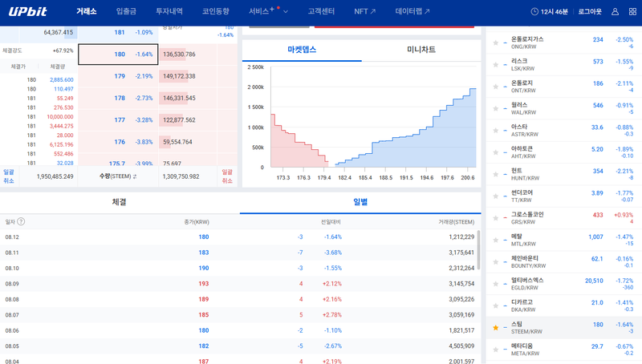
Task: Toggle favorite star for 썬더코어
Action: point(495,196)
